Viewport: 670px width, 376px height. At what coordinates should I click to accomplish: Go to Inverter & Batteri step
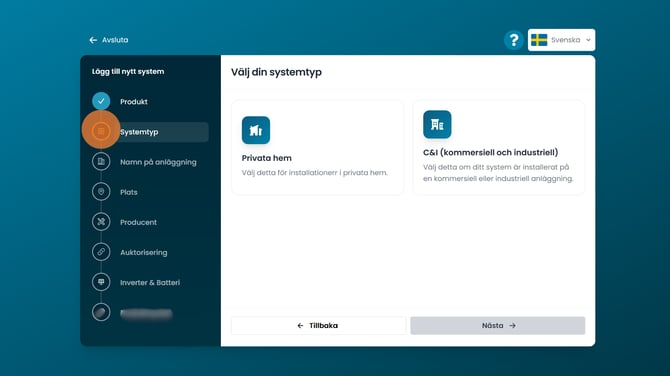tap(150, 282)
